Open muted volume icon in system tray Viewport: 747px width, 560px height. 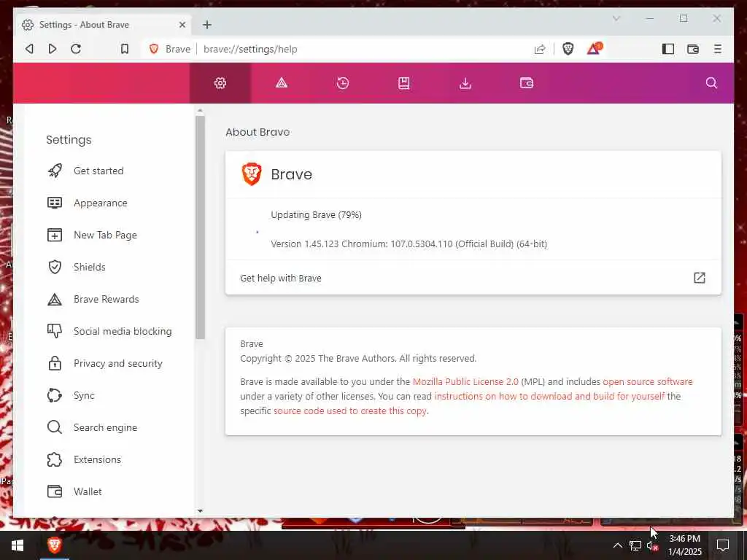[653, 545]
